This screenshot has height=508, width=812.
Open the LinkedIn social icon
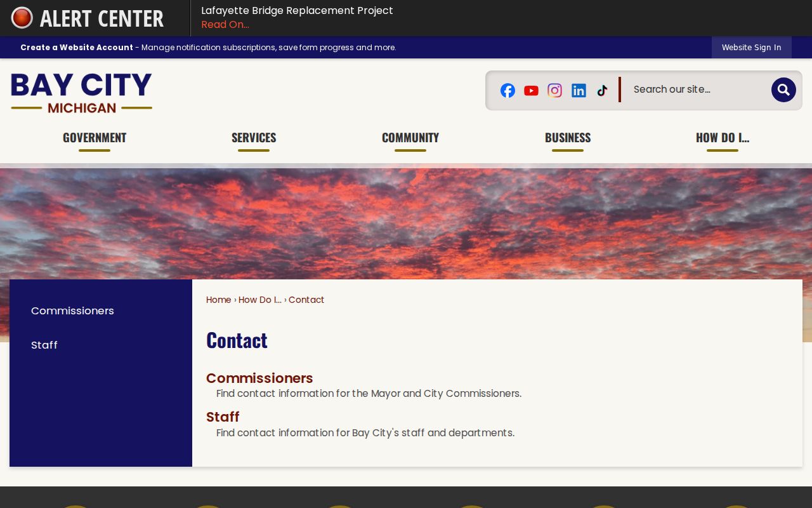point(579,90)
